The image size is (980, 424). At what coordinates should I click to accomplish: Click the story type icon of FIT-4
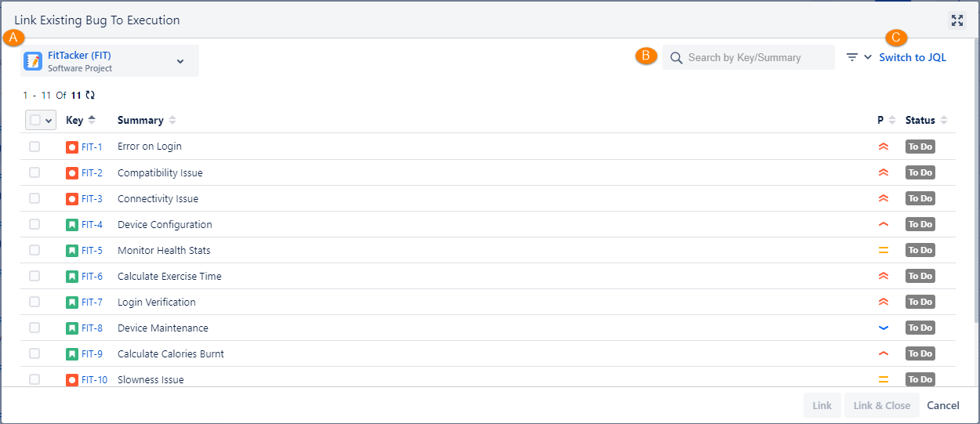tap(72, 224)
